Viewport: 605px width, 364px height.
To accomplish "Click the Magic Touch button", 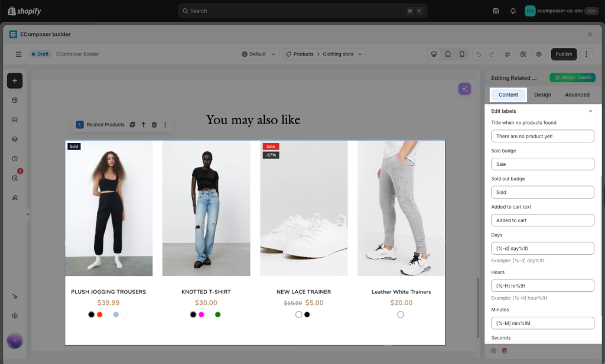I will pyautogui.click(x=573, y=77).
